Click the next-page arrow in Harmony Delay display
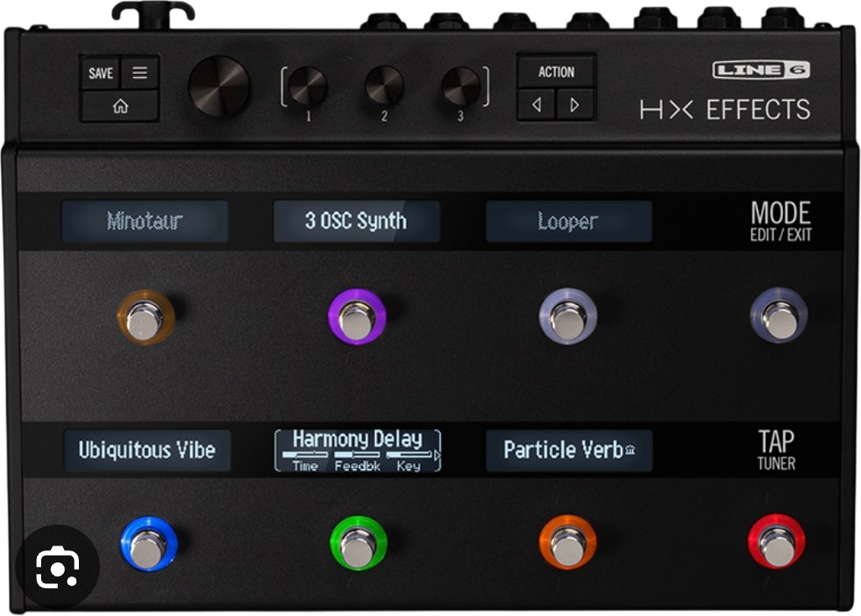 tap(437, 455)
